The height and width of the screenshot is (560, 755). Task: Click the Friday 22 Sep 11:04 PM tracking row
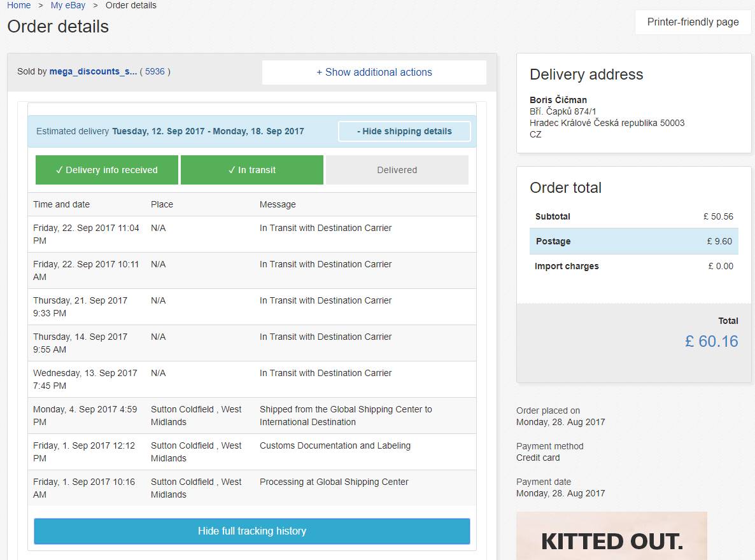(x=252, y=234)
